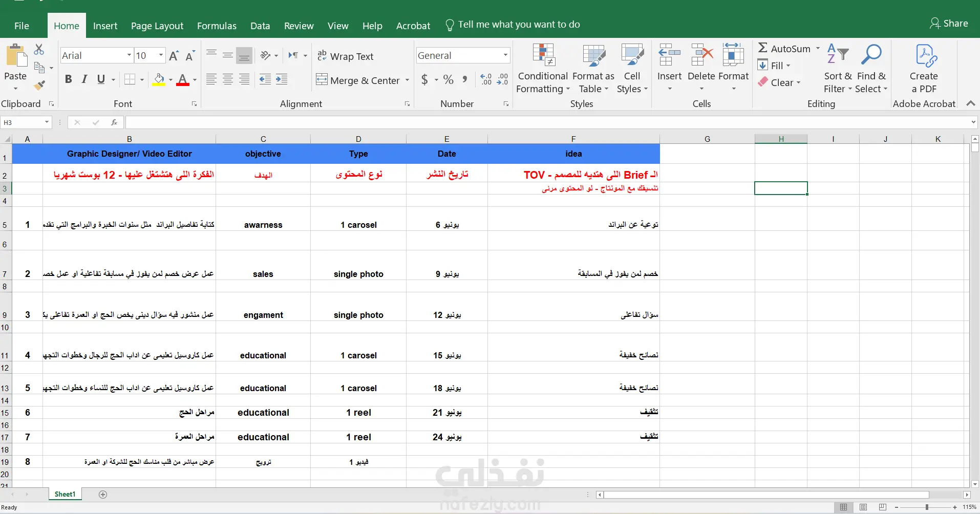The width and height of the screenshot is (980, 514).
Task: Click the Tell me what you want search box
Action: [x=513, y=25]
